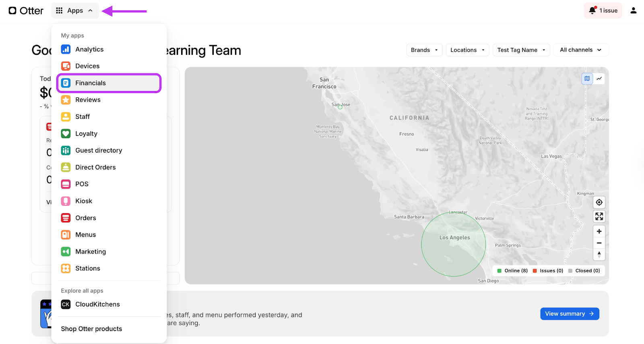Click the Financials app icon
Viewport: 644px width, 344px height.
66,83
